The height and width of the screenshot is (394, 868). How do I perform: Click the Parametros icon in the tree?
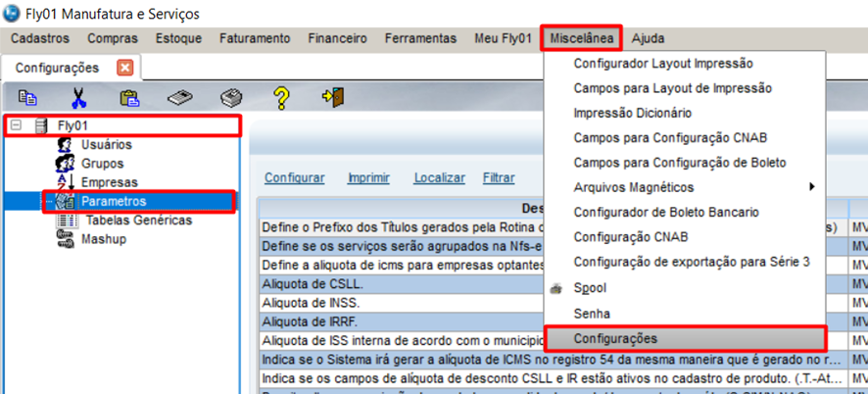tap(65, 201)
